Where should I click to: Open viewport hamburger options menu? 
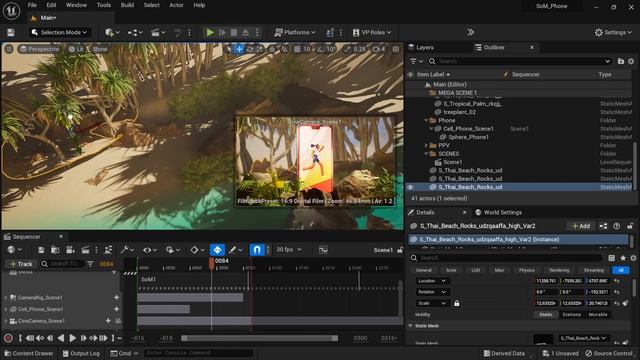9,49
